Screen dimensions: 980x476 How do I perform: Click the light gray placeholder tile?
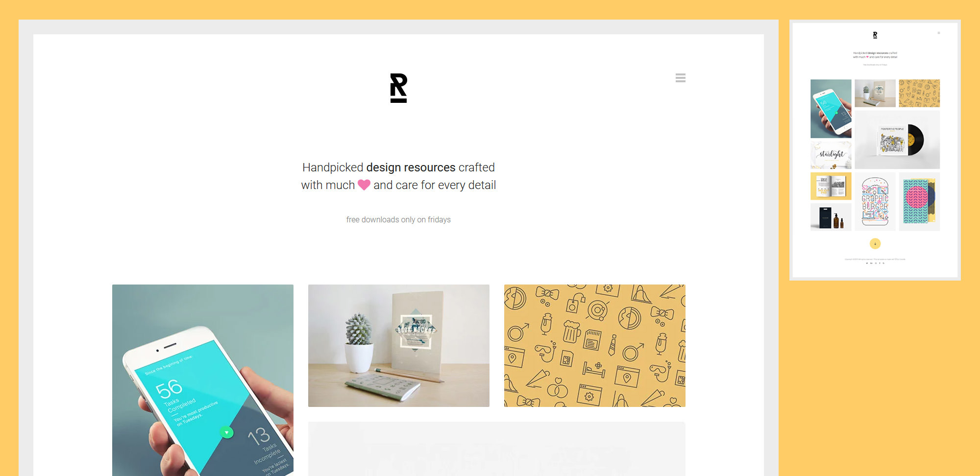(497, 449)
